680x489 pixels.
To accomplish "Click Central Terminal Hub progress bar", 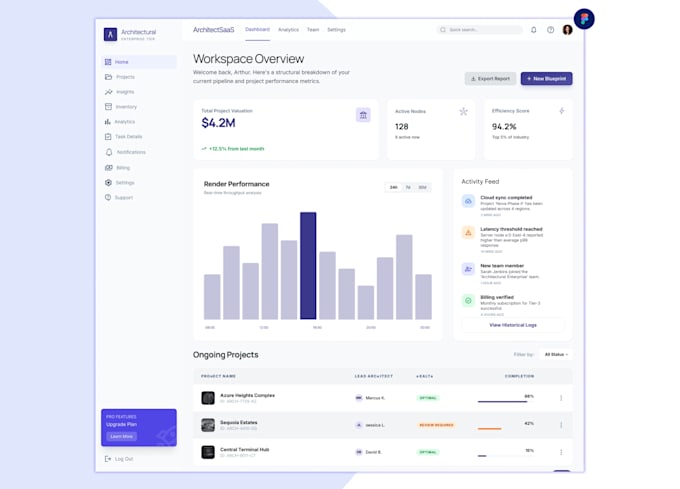I will pos(506,456).
